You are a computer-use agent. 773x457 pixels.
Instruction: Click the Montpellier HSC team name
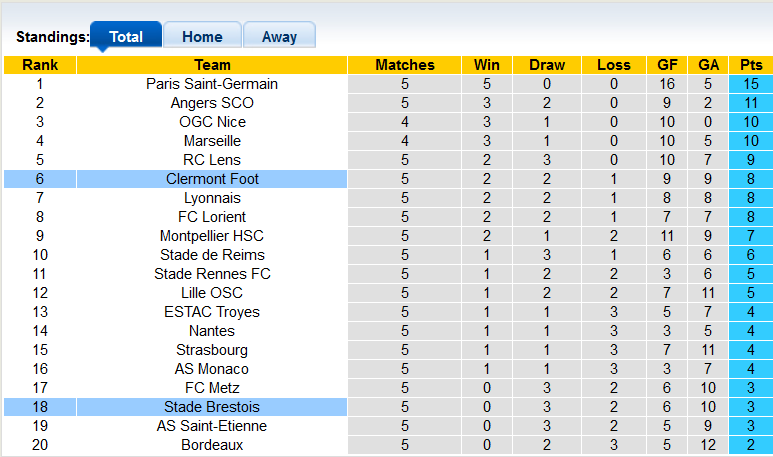pyautogui.click(x=212, y=236)
